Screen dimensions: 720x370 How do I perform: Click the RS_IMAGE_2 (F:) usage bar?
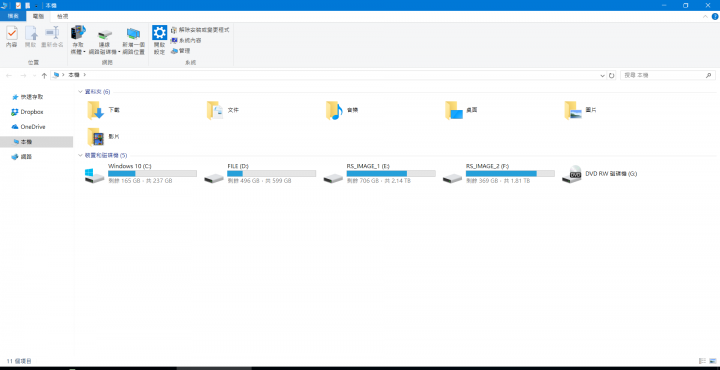click(510, 174)
